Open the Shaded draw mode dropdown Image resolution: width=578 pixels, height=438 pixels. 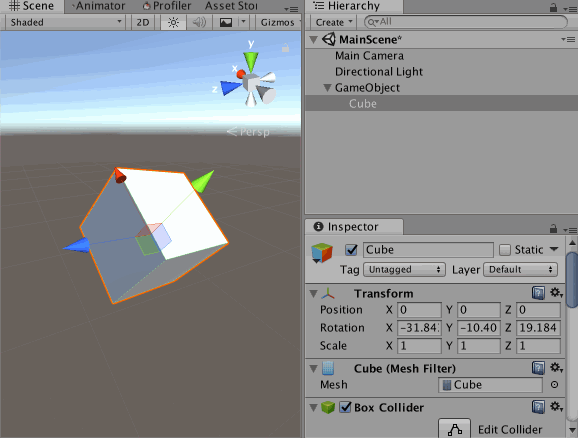[66, 22]
